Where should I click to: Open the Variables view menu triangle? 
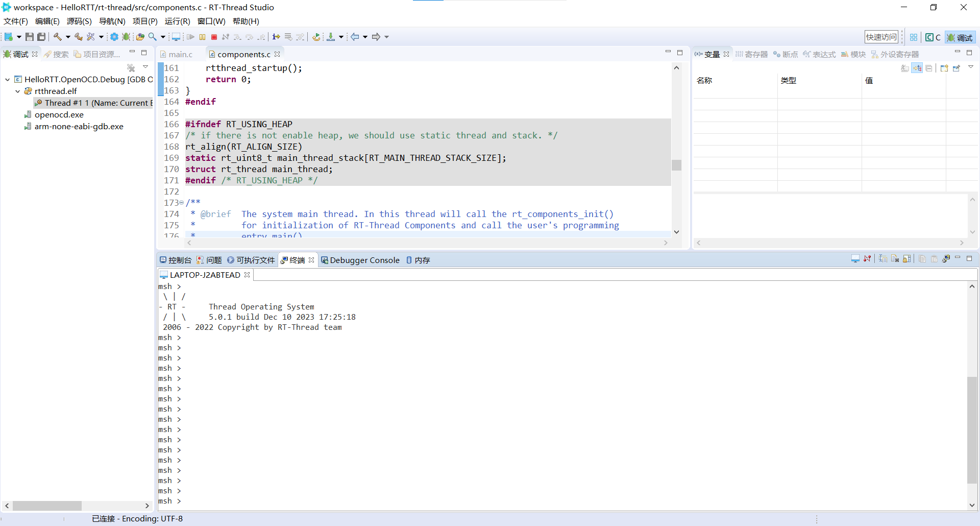coord(971,67)
